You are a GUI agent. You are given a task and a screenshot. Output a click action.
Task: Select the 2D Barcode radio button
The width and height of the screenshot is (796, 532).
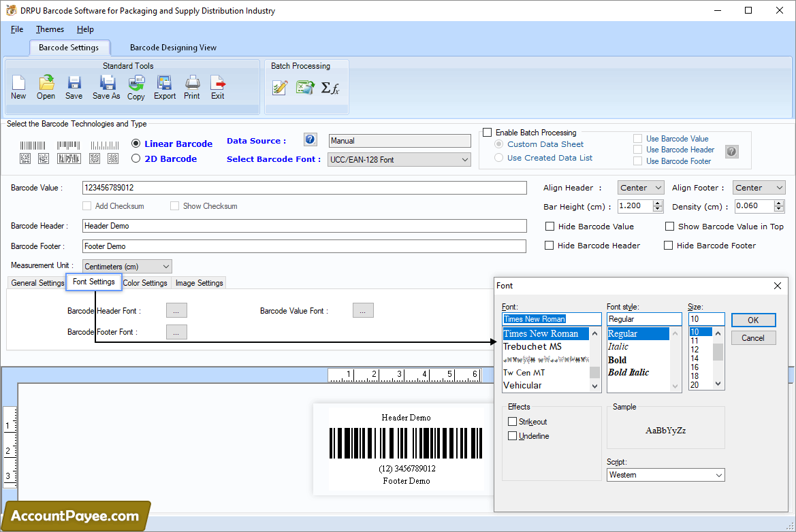(136, 159)
